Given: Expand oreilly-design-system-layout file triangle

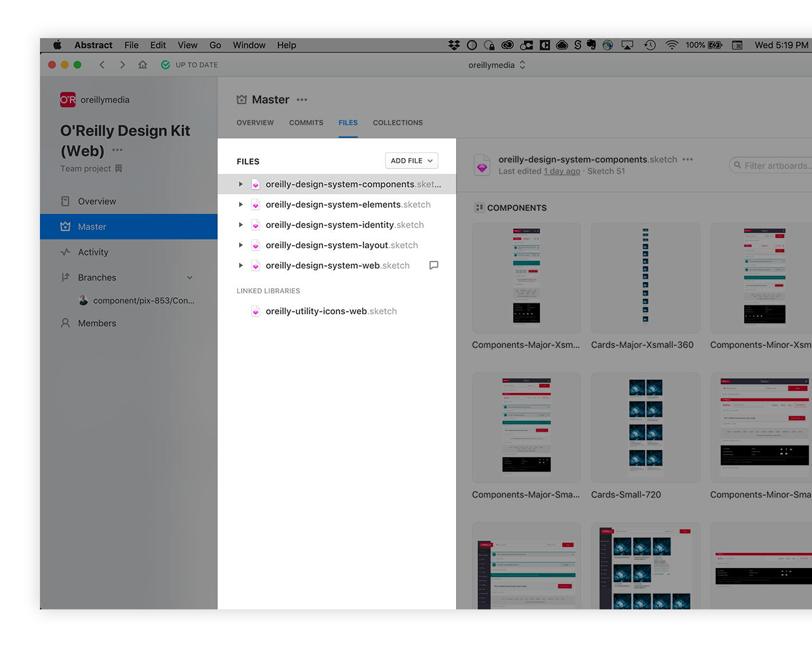Looking at the screenshot, I should tap(241, 245).
